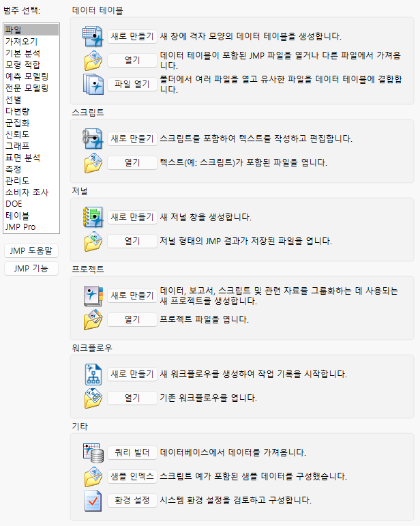Viewport: 420px width, 526px height.
Task: Click the 파일 열기 button
Action: click(132, 84)
